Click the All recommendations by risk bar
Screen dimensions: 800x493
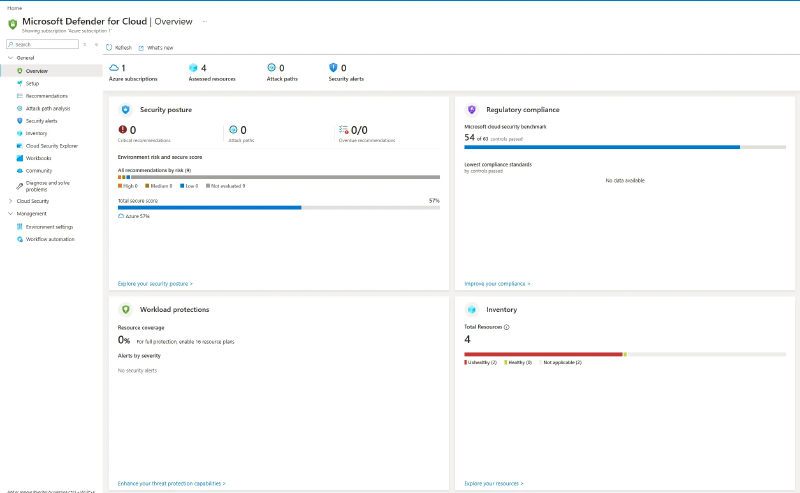point(279,177)
